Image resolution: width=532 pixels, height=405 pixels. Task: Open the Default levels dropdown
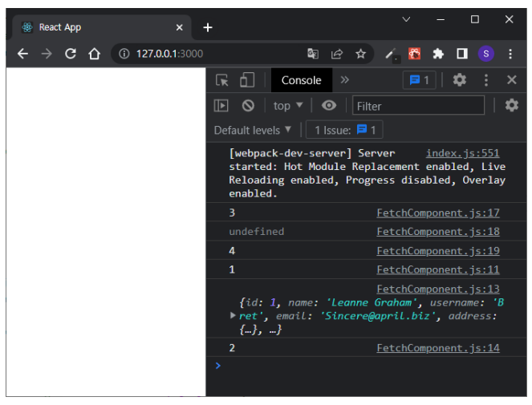click(x=253, y=130)
